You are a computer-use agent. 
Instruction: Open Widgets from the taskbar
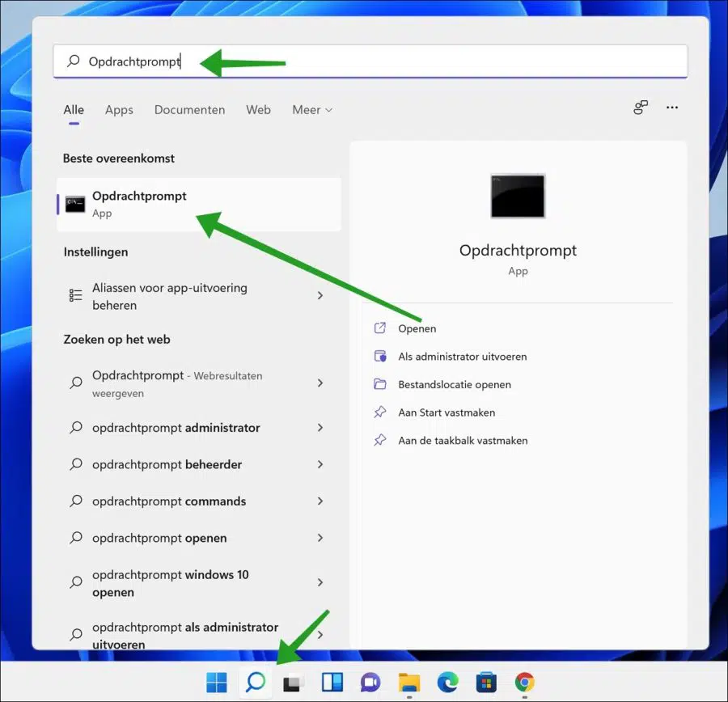pyautogui.click(x=332, y=682)
